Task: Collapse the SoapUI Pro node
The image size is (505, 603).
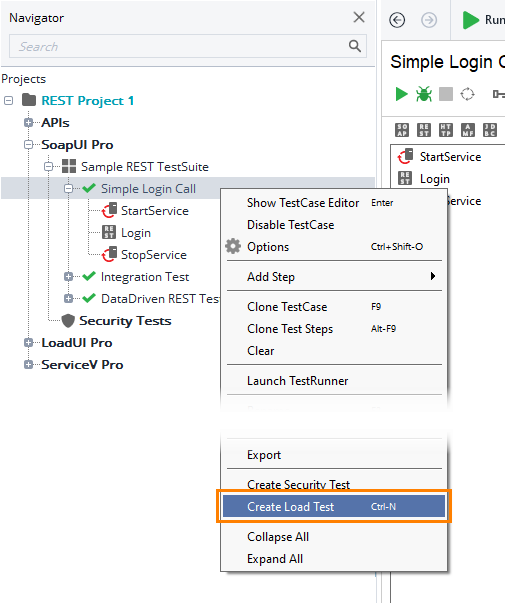Action: (28, 145)
